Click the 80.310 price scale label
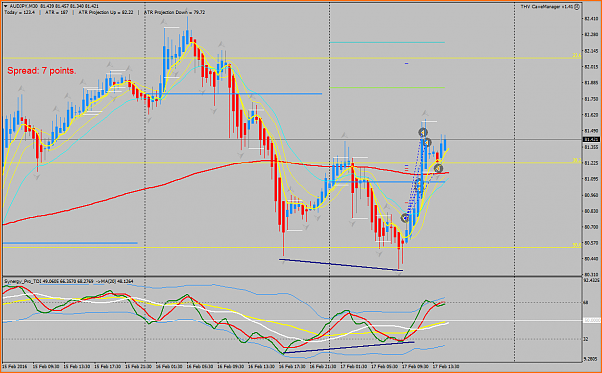Screen dimensions: 602x373 591,275
